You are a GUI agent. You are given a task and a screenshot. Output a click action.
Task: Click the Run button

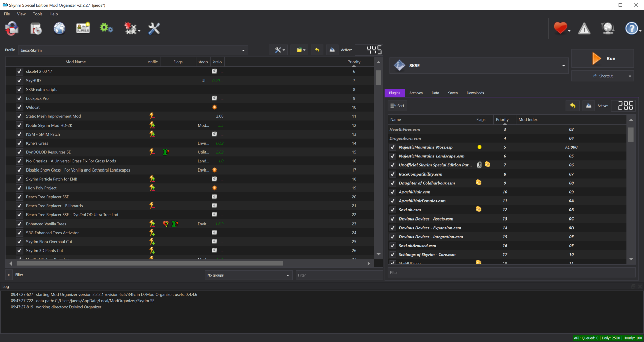point(602,58)
